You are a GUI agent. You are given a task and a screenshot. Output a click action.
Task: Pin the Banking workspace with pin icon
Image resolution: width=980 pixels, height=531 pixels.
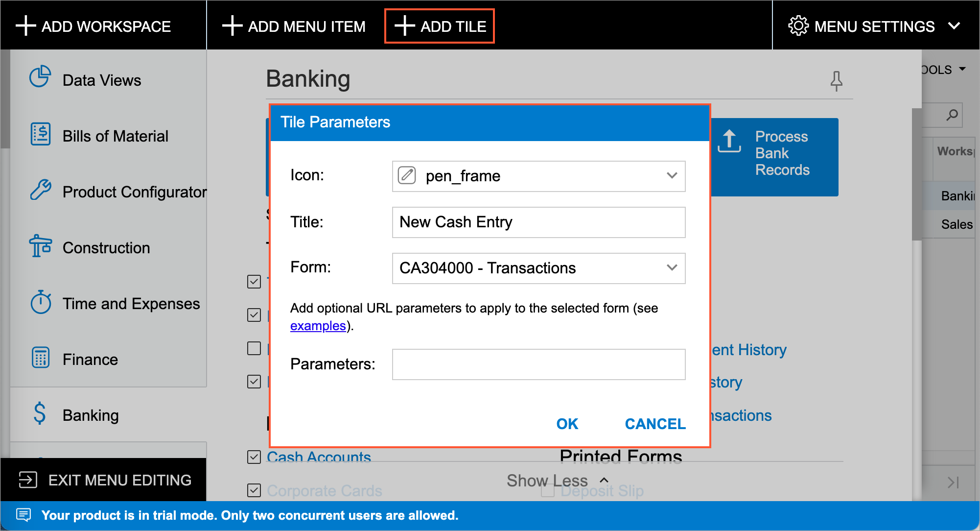836,81
